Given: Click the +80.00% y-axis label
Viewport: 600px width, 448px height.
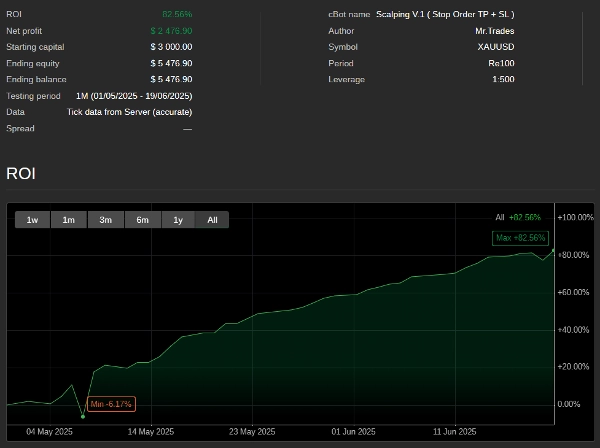Looking at the screenshot, I should [x=575, y=255].
